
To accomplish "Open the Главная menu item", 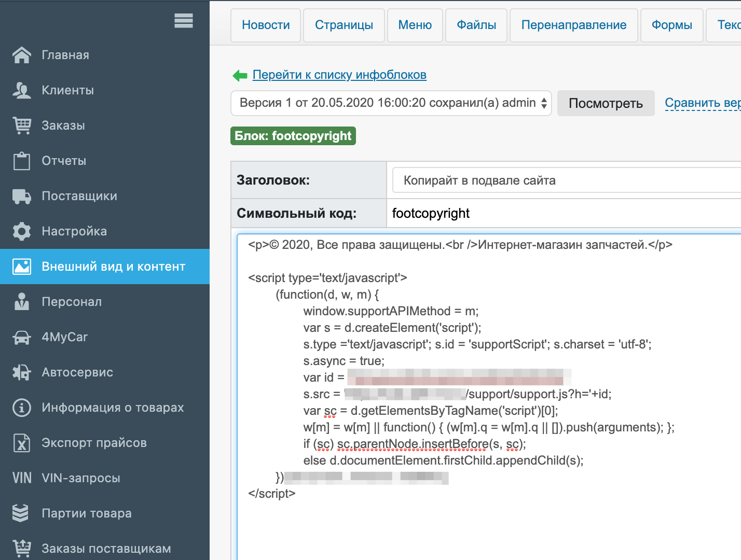I will [x=105, y=55].
